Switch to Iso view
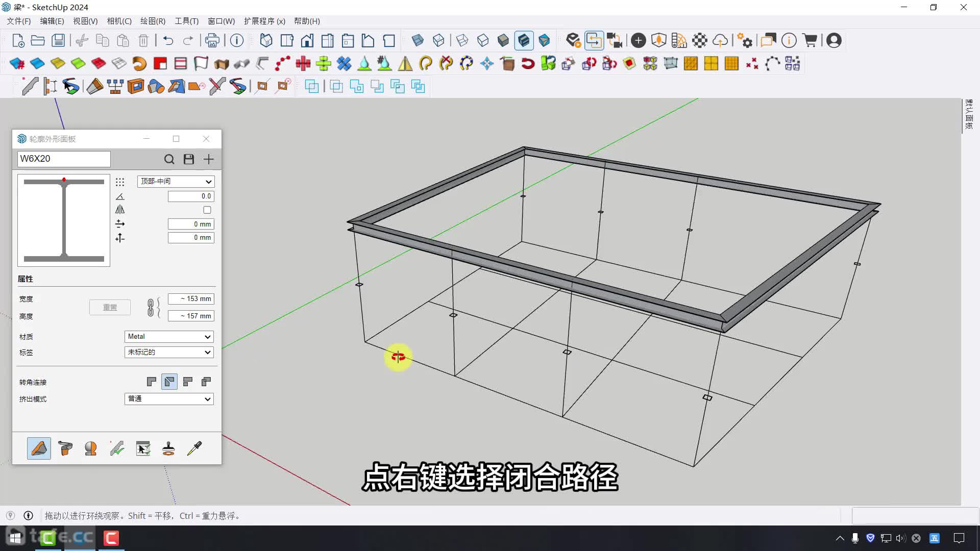980x551 pixels. [x=266, y=40]
